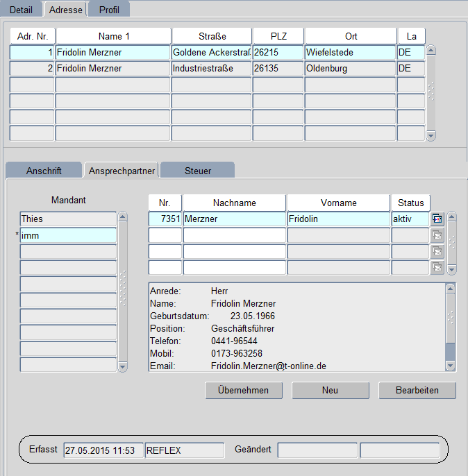Click detail icon of second contact row
This screenshot has width=468, height=476.
tap(437, 235)
